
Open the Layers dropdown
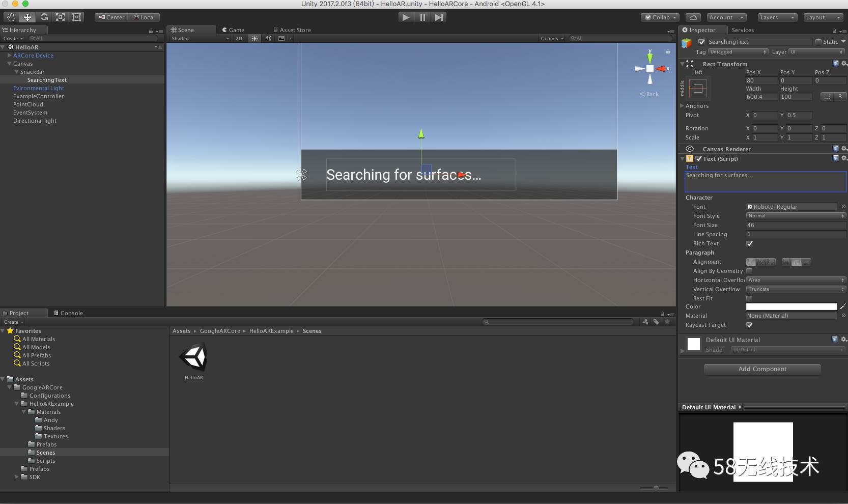click(777, 17)
